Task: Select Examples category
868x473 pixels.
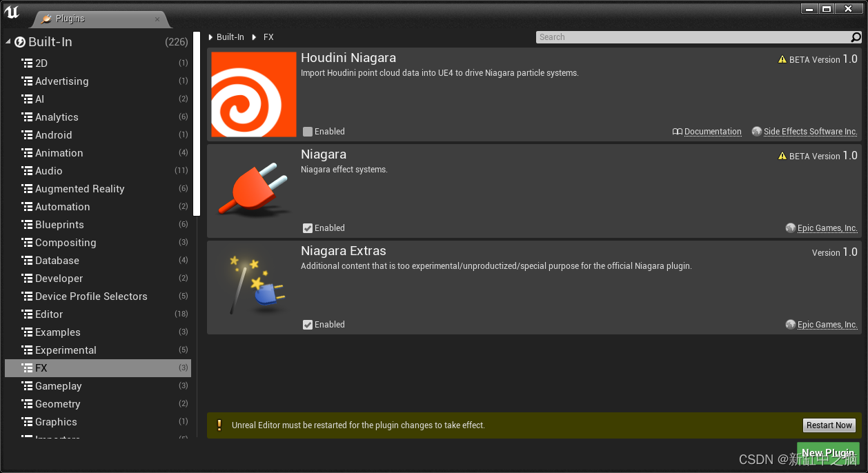Action: point(98,332)
